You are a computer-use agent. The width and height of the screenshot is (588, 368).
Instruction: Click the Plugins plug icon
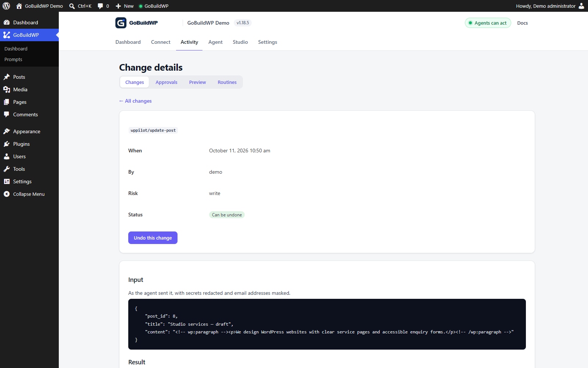(7, 144)
